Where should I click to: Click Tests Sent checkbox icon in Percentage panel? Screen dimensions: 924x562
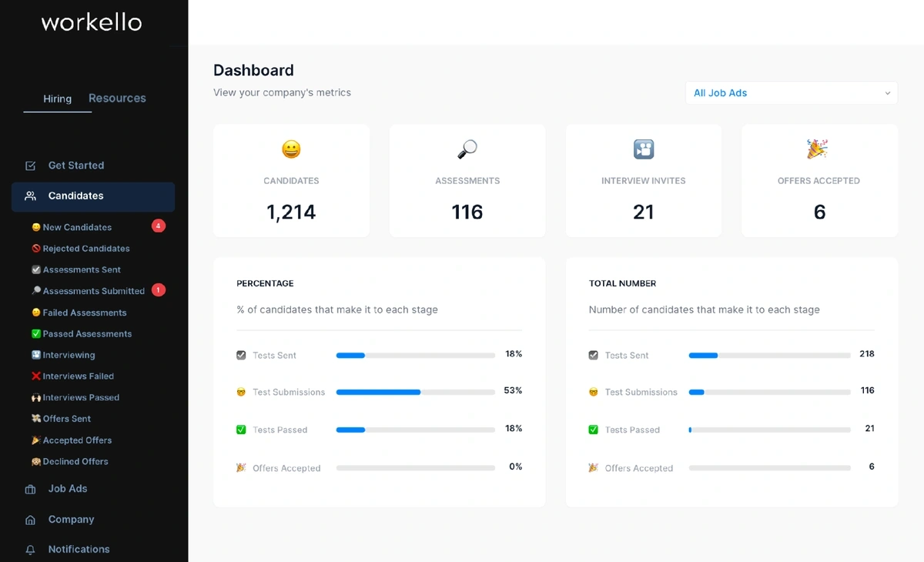241,356
